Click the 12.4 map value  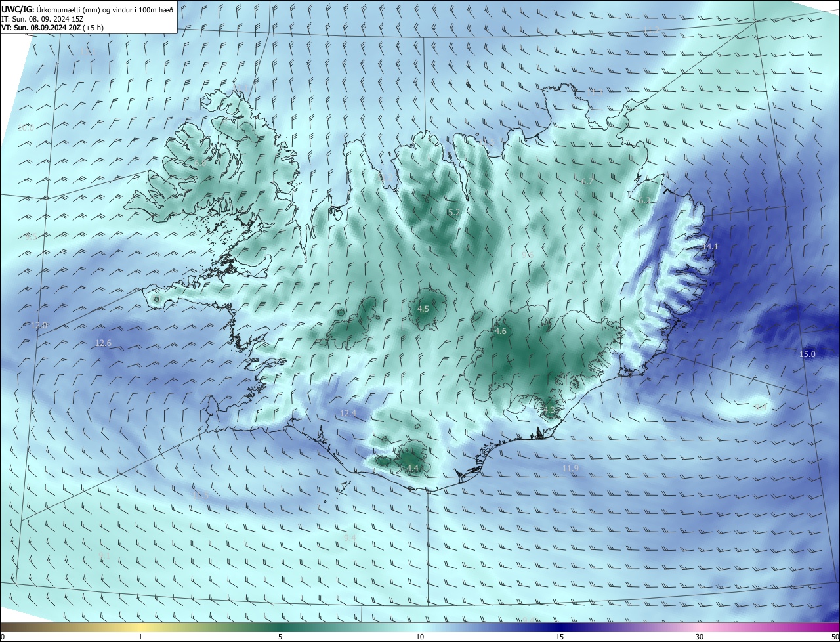tap(348, 413)
